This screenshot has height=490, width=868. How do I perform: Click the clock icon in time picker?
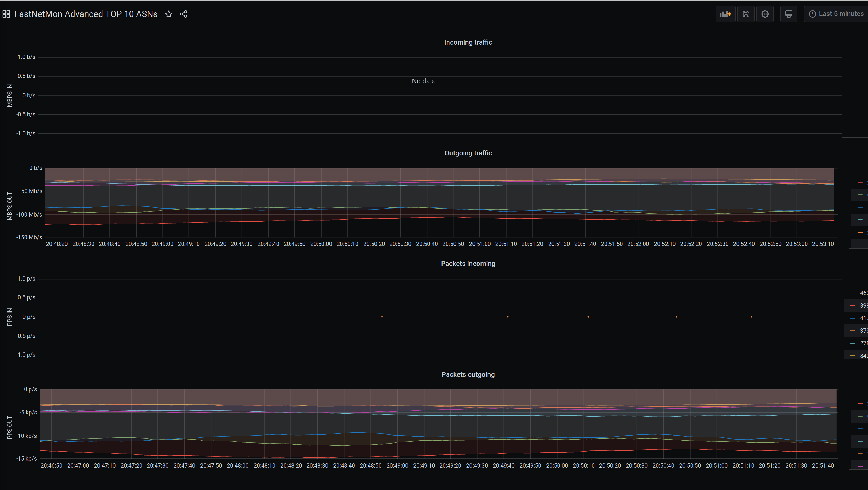tap(812, 14)
